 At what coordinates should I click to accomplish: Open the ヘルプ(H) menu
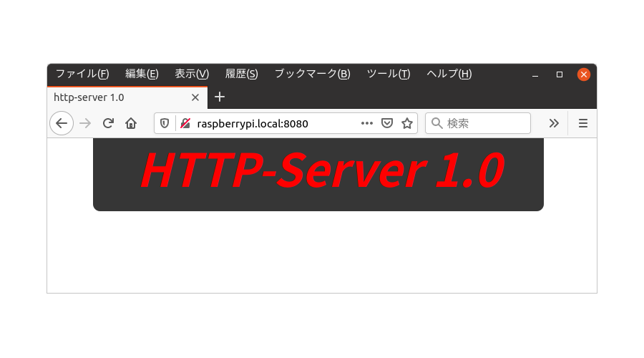pyautogui.click(x=449, y=74)
